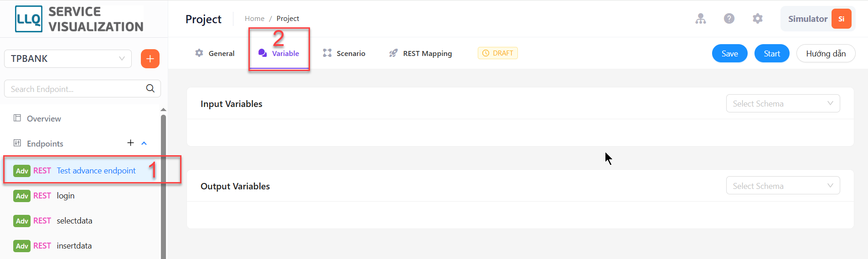Switch to the REST Mapping tab
Viewport: 868px width, 259px height.
click(x=420, y=53)
